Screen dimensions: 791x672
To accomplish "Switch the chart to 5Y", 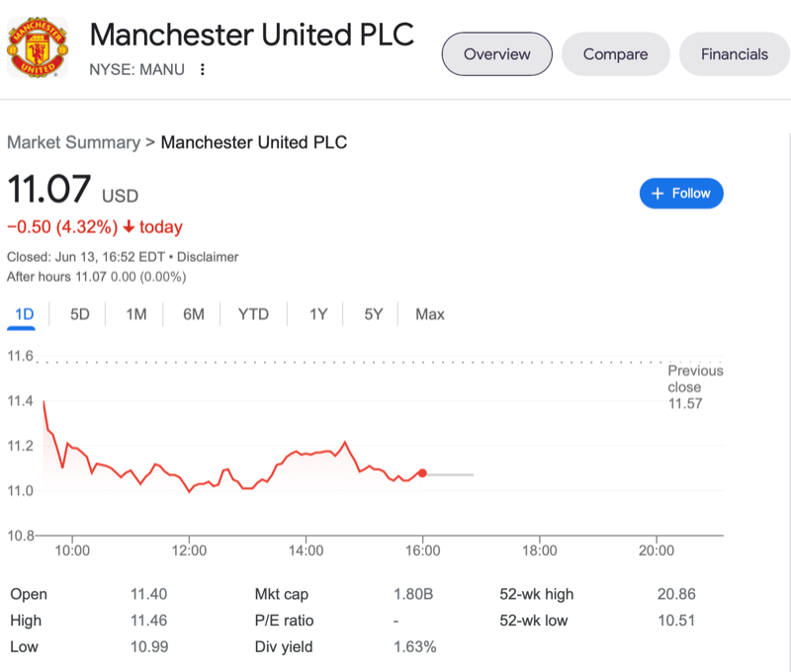I will point(373,314).
